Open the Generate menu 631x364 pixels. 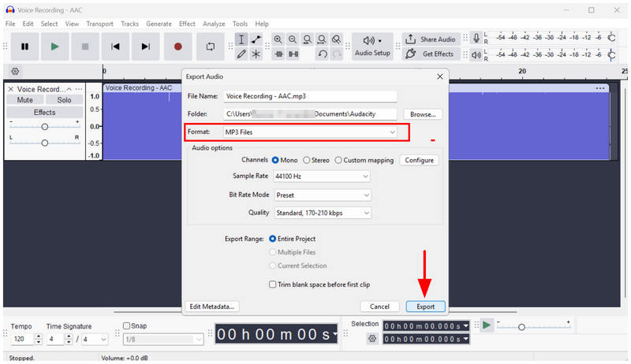(159, 24)
